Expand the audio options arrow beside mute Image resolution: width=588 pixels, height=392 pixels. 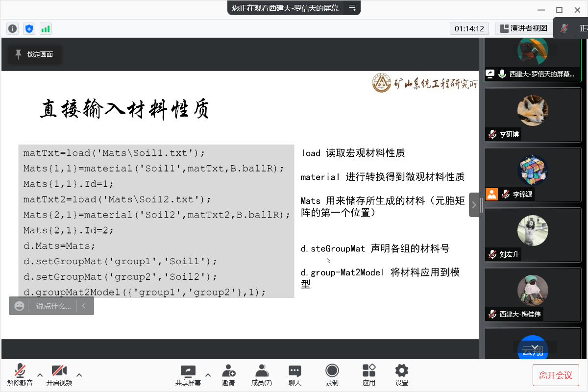point(40,375)
